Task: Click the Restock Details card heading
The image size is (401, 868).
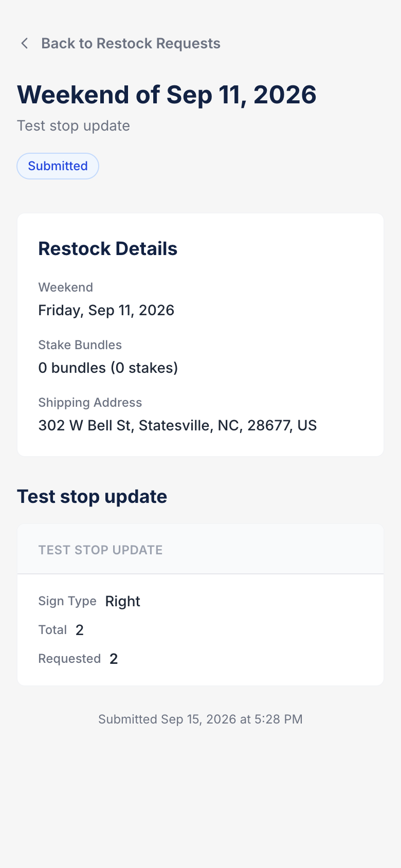Action: [108, 249]
